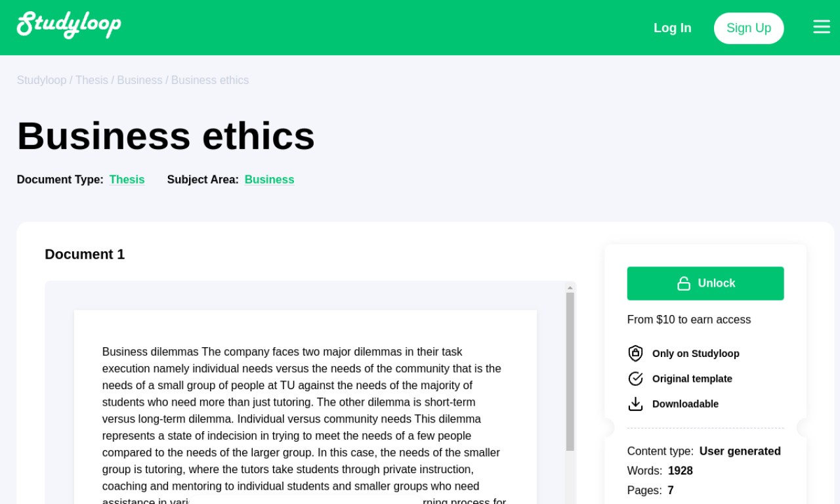Screen dimensions: 840x504
Task: Click the padlock icon in Unlock button
Action: (684, 283)
